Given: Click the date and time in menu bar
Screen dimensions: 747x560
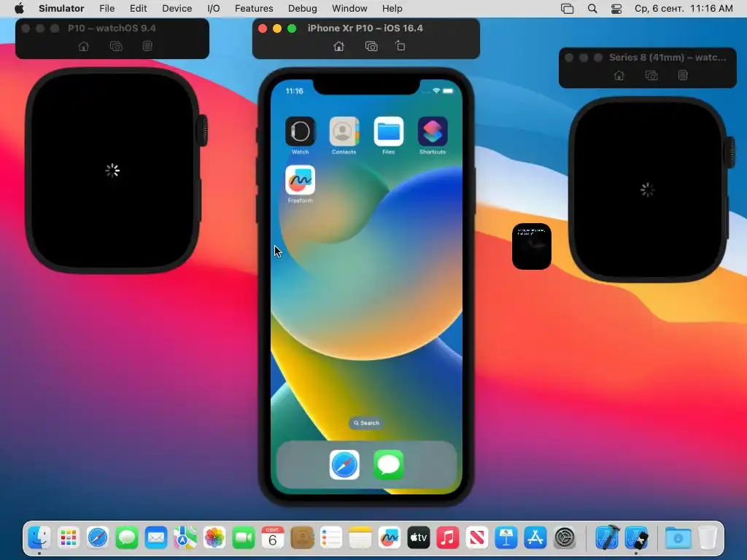Looking at the screenshot, I should (x=684, y=9).
